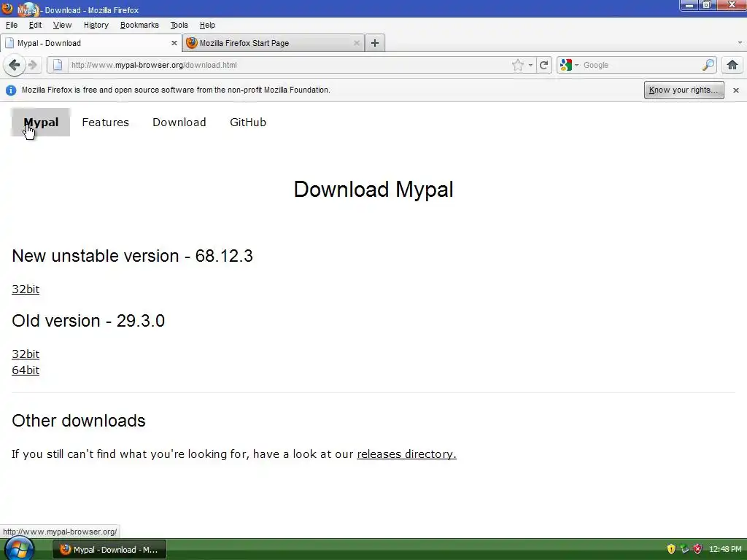This screenshot has height=560, width=747.
Task: Go to the Home page icon
Action: (732, 65)
